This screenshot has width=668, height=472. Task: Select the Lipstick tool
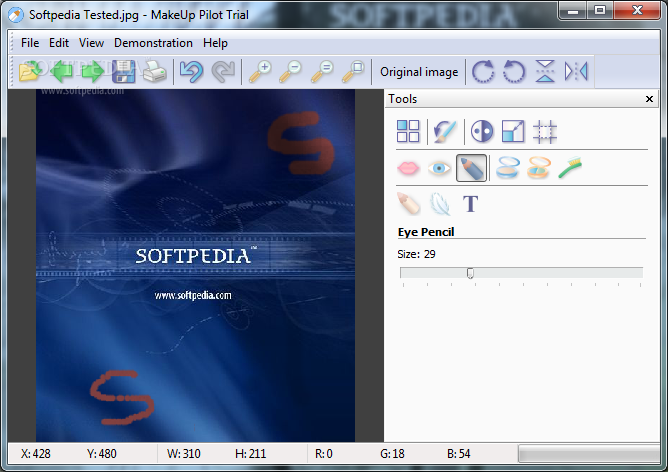click(x=408, y=168)
